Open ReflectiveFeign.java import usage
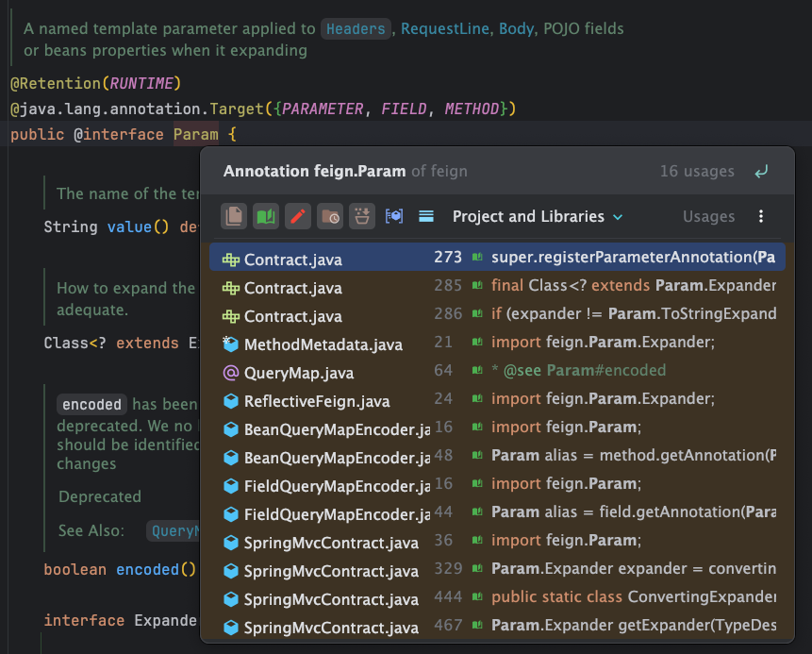812x654 pixels. (497, 399)
